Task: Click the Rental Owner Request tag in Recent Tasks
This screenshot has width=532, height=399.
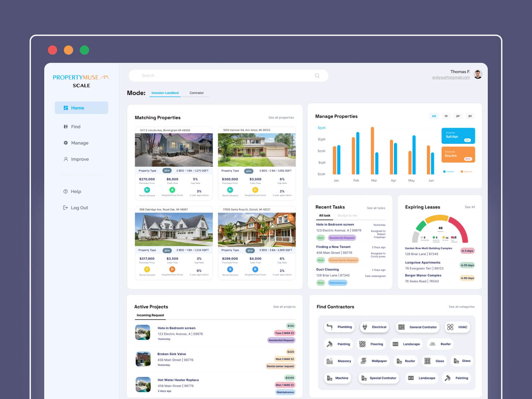Action: [343, 260]
